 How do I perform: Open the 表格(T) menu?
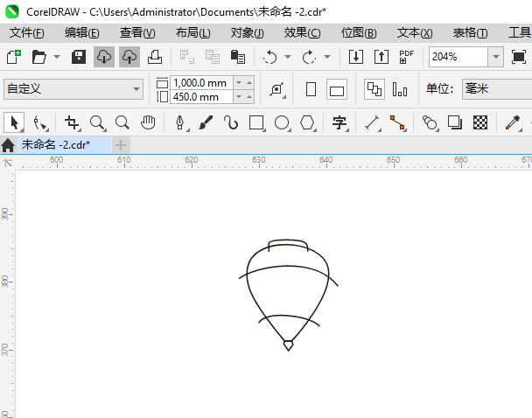[x=470, y=33]
